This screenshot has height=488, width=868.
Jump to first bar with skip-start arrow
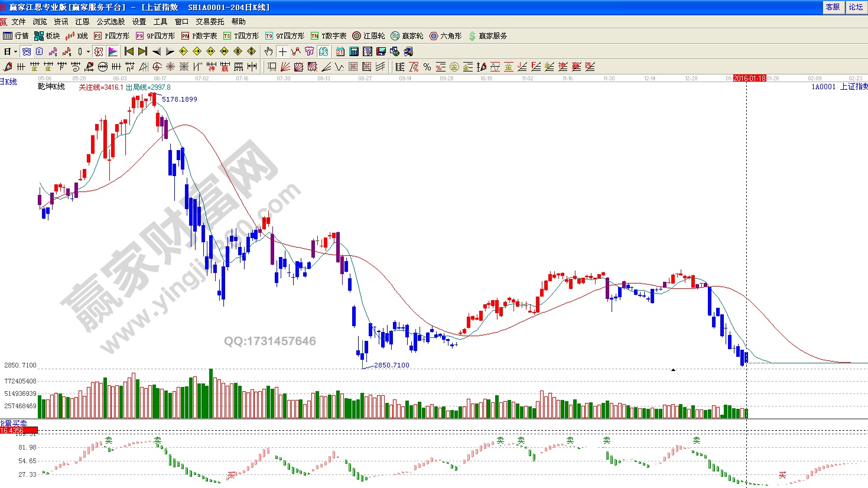click(x=129, y=51)
